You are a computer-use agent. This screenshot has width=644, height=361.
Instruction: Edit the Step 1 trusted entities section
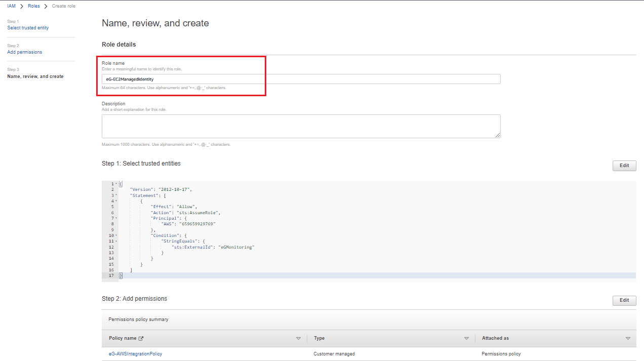point(624,166)
